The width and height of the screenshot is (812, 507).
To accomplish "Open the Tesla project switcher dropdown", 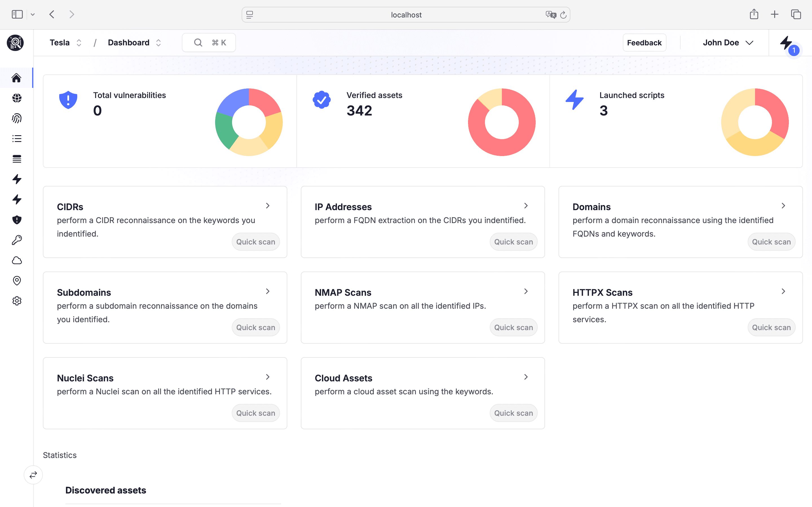I will 65,43.
